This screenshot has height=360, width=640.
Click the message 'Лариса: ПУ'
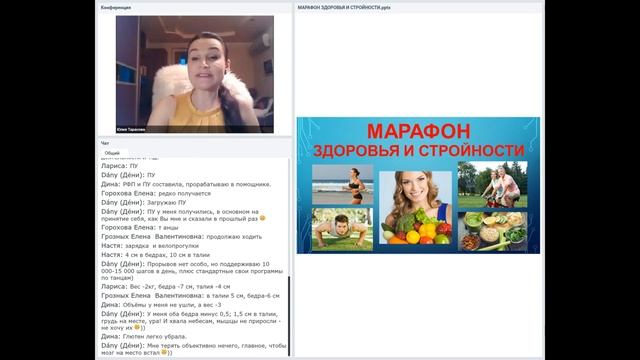tap(120, 166)
